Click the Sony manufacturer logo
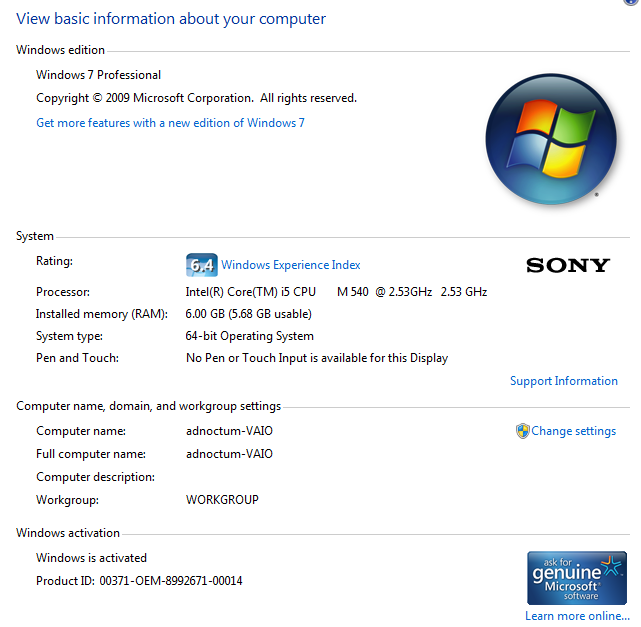The image size is (641, 627). pos(568,265)
